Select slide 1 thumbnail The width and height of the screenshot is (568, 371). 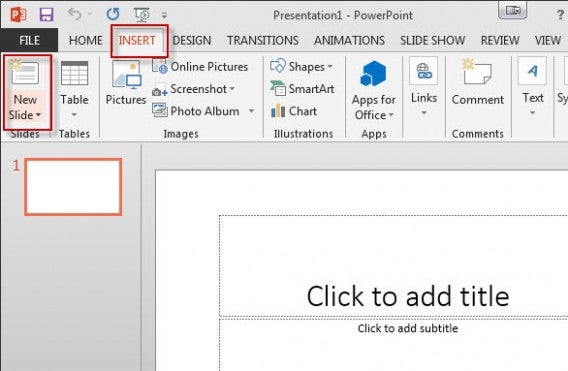pyautogui.click(x=73, y=187)
